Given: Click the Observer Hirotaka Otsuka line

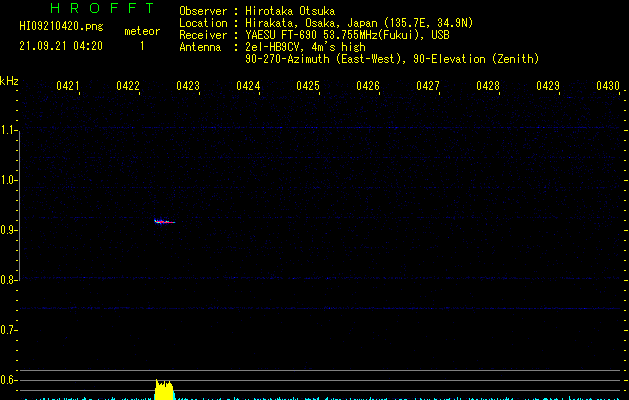Looking at the screenshot, I should (x=257, y=11).
